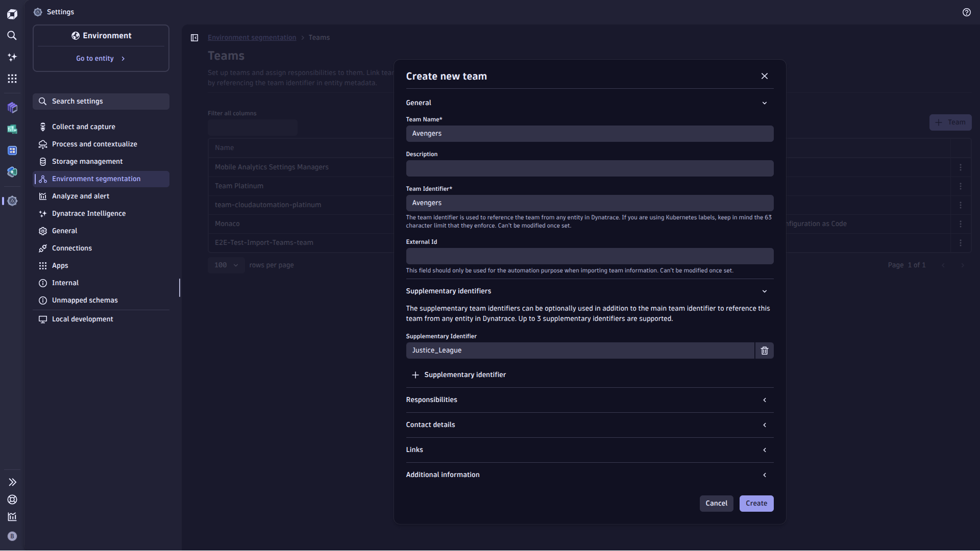Open the teal Clouds app icon
This screenshot has width=980, height=551.
(x=12, y=172)
